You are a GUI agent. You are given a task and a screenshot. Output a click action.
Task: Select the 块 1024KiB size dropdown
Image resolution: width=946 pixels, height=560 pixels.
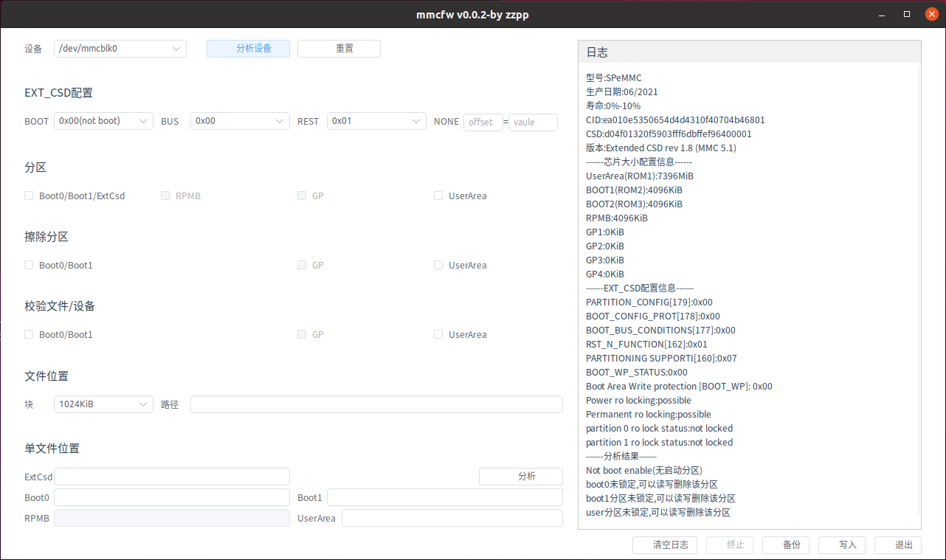pyautogui.click(x=103, y=404)
